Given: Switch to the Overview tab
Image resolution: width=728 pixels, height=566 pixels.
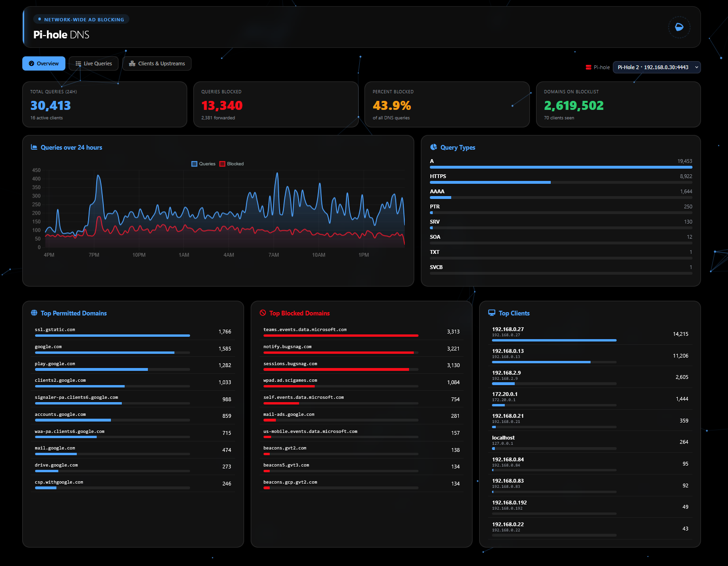Looking at the screenshot, I should (x=44, y=63).
